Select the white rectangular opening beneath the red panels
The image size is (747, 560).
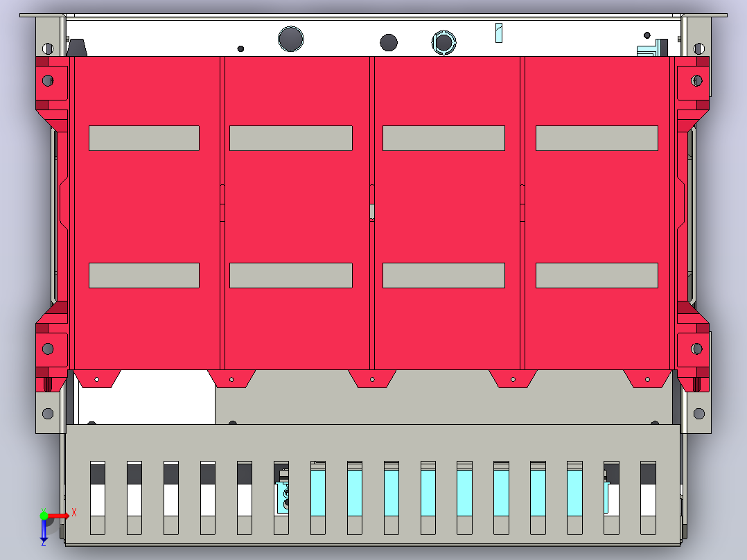147,399
